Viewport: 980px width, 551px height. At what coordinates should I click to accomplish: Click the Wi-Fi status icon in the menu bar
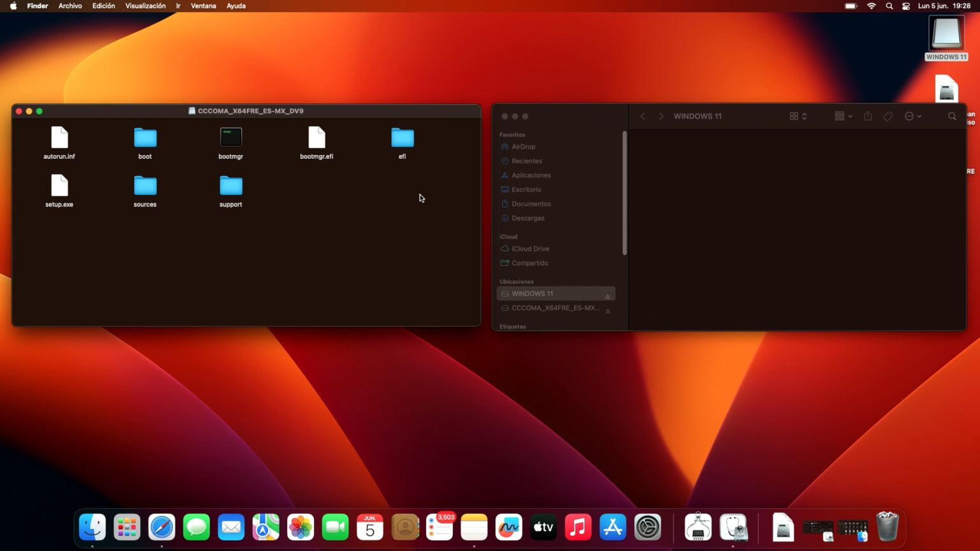871,6
